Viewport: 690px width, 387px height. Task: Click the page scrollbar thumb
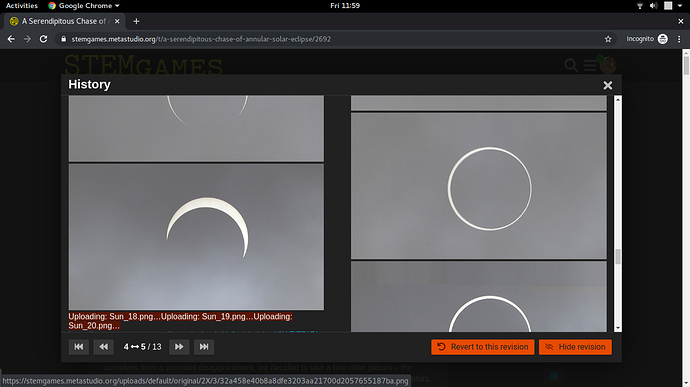(686, 65)
